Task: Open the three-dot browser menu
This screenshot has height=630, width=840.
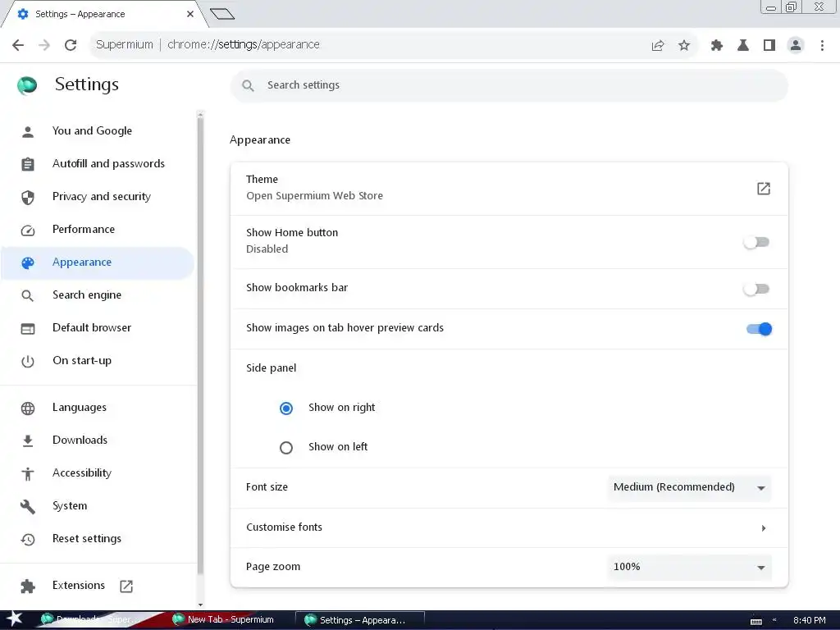Action: pyautogui.click(x=822, y=45)
